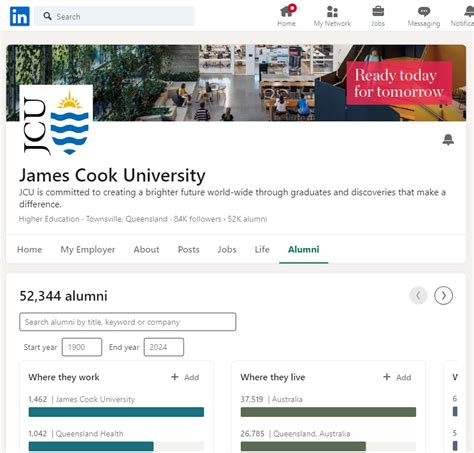
Task: Click the 26,785 Queensland, Australia label
Action: (x=295, y=433)
